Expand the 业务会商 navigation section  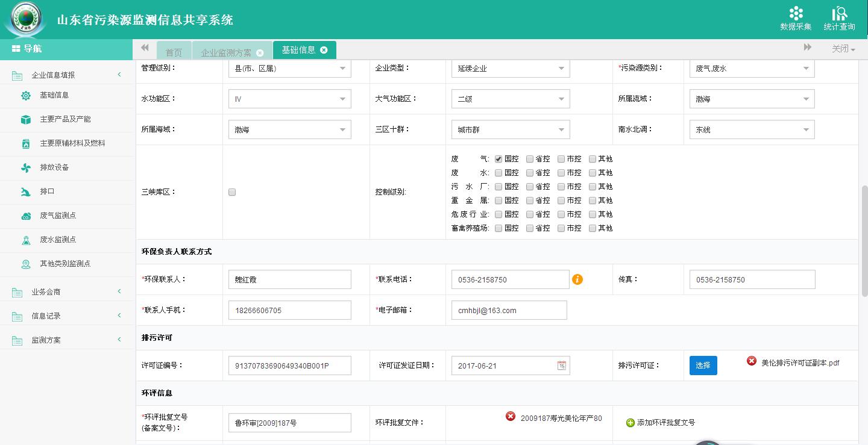click(66, 292)
